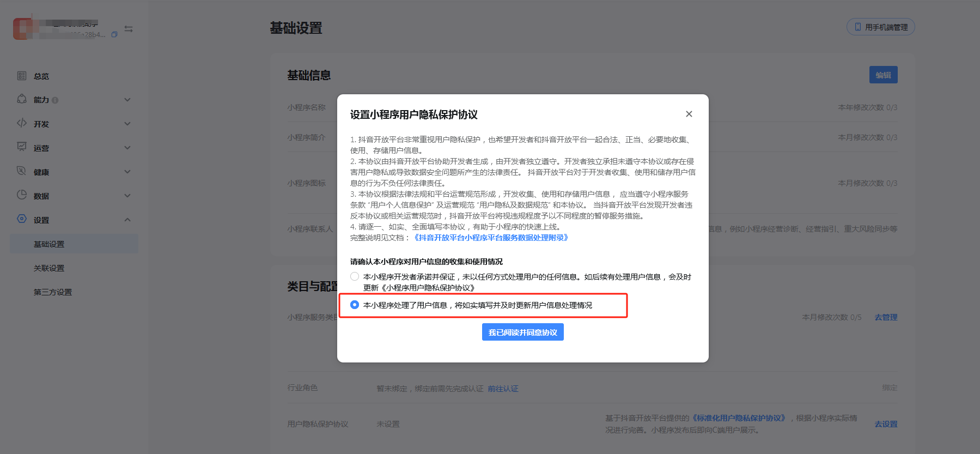This screenshot has width=980, height=454.
Task: Open the 数据 sidebar menu
Action: tap(41, 196)
